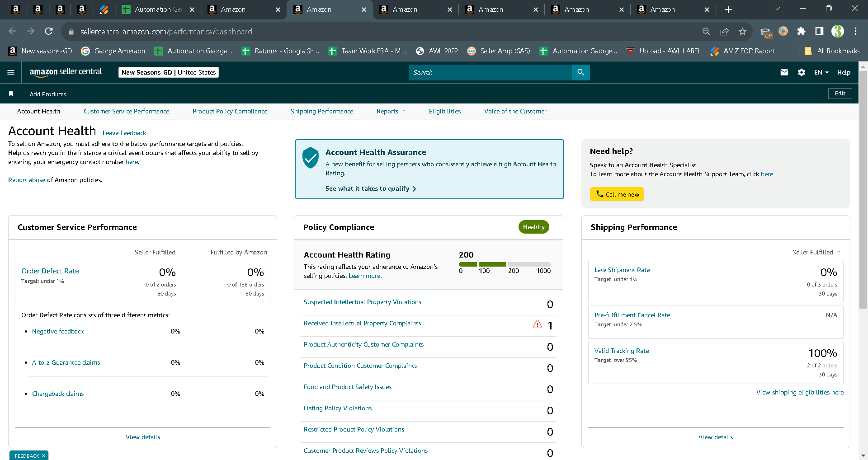Select the Account Health tab
Image resolution: width=868 pixels, height=460 pixels.
click(38, 111)
